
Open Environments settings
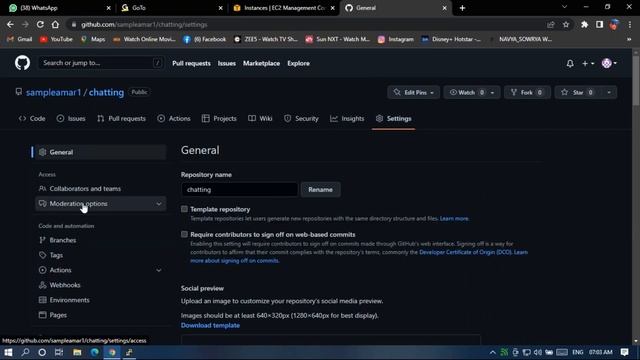[x=100, y=300]
